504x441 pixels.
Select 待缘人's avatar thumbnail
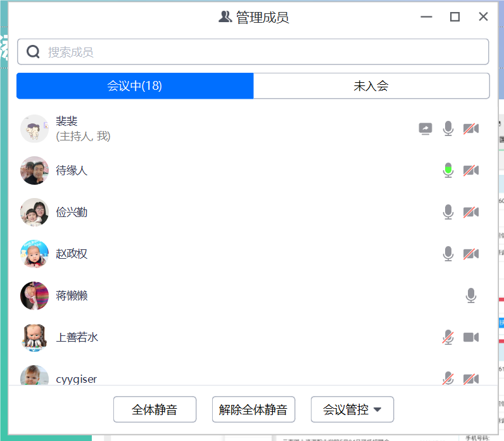point(34,170)
